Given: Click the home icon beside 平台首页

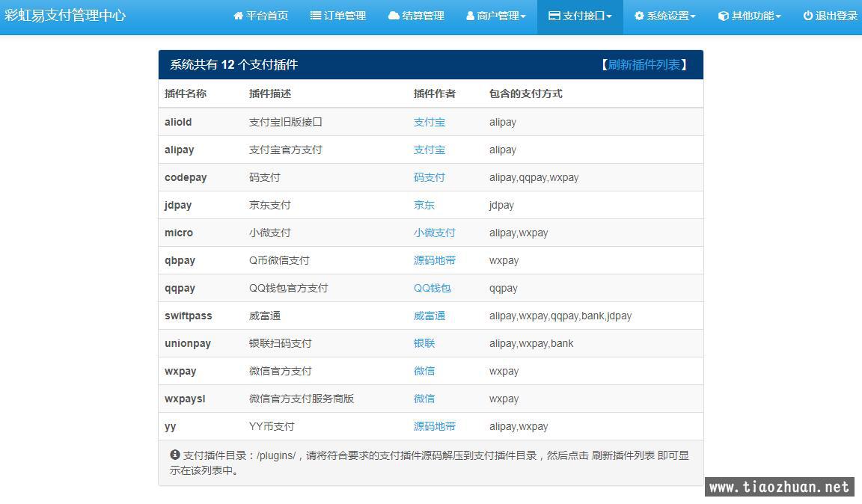Looking at the screenshot, I should [238, 16].
